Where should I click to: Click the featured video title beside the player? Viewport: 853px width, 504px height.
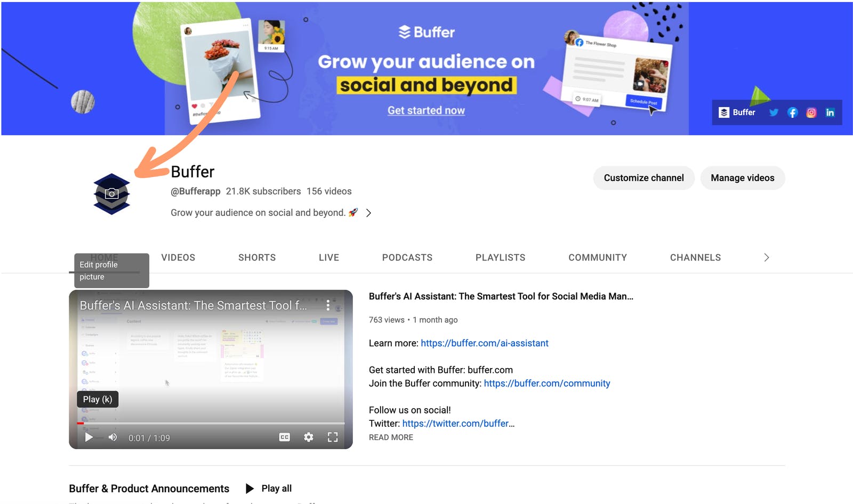coord(501,296)
